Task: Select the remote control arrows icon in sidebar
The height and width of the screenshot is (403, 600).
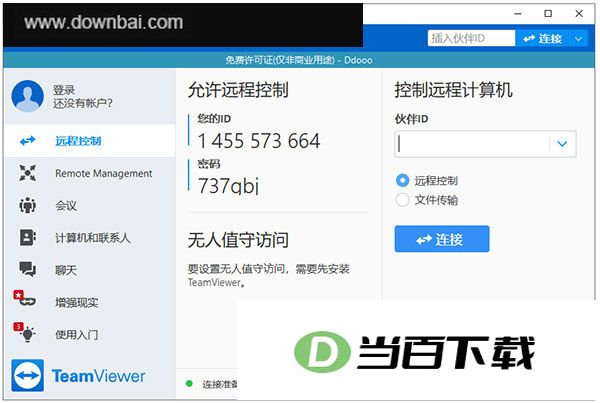Action: click(x=28, y=141)
